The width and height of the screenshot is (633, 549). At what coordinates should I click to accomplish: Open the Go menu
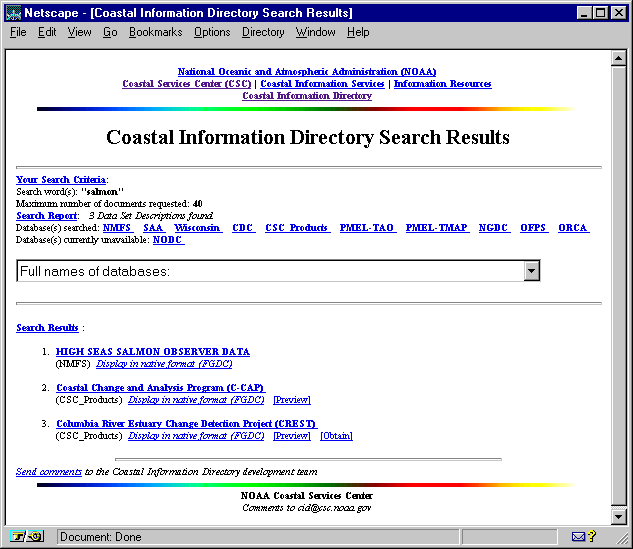pyautogui.click(x=110, y=32)
